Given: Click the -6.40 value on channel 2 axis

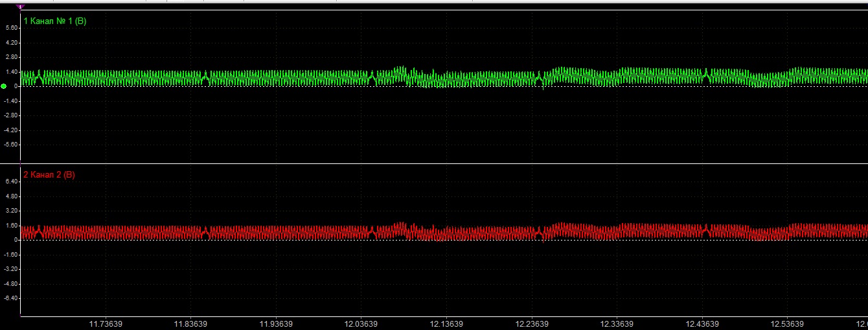Looking at the screenshot, I should click(x=10, y=298).
